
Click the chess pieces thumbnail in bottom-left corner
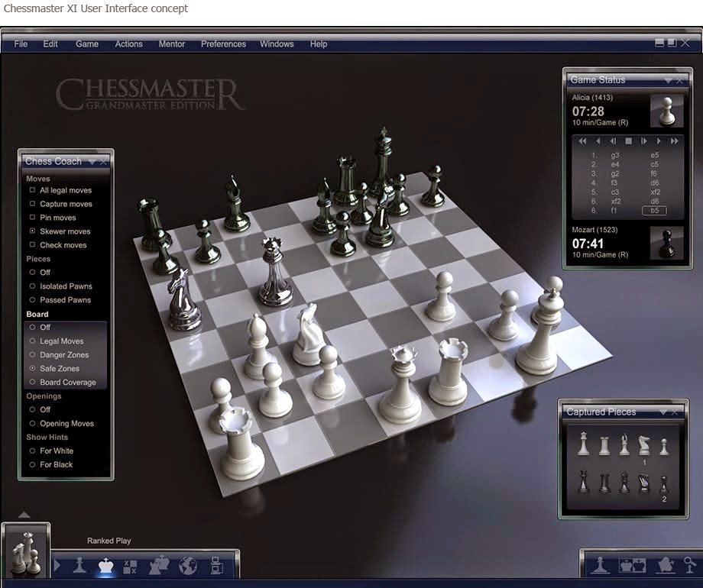point(25,551)
